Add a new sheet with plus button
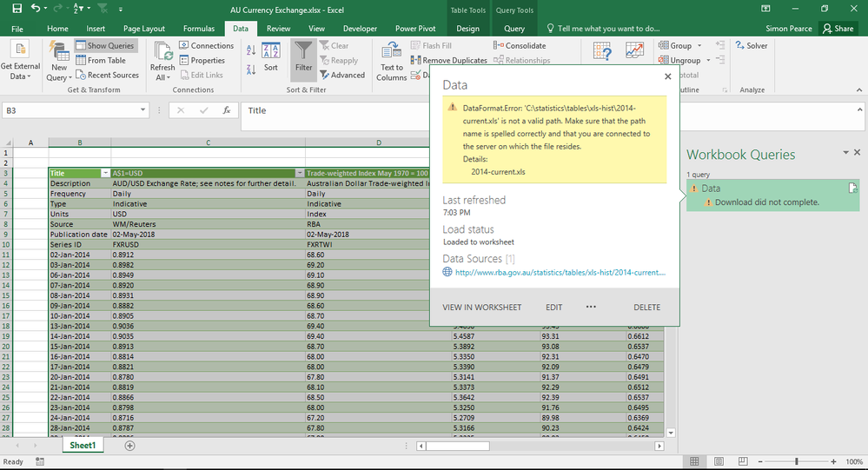The image size is (868, 470). pyautogui.click(x=129, y=446)
